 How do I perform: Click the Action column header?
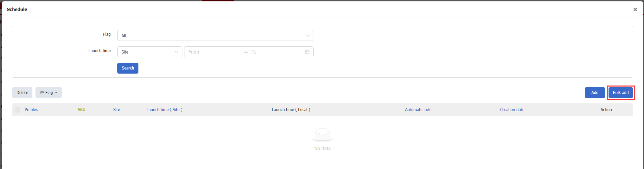[606, 110]
